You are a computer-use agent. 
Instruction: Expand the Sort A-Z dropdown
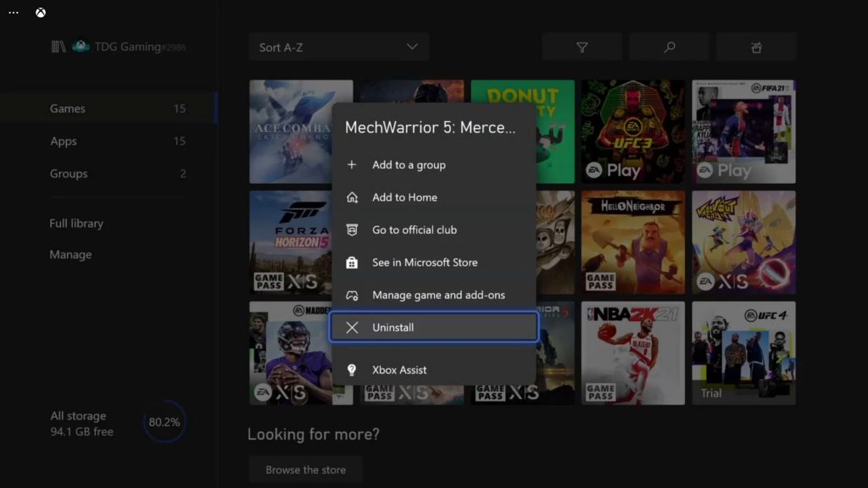click(x=339, y=47)
